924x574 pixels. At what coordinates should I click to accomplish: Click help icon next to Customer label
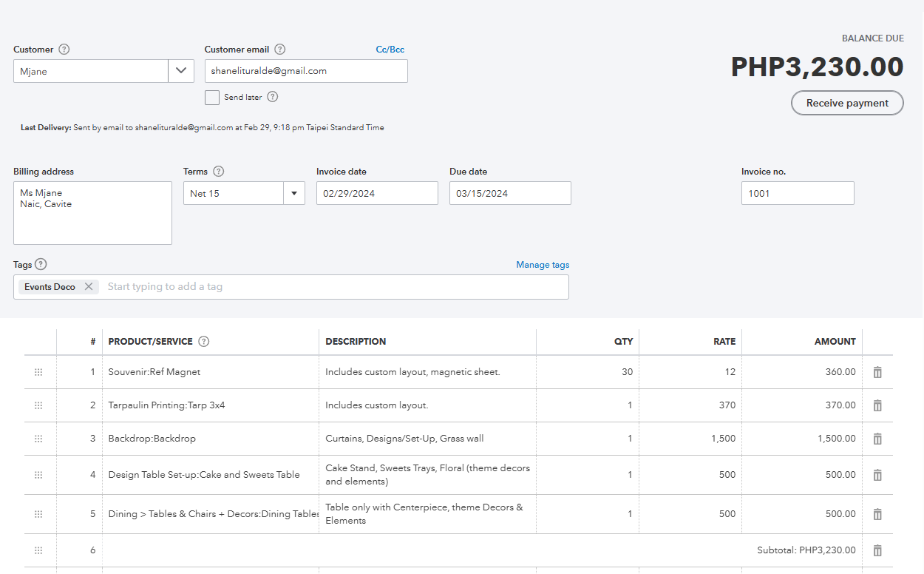point(64,50)
